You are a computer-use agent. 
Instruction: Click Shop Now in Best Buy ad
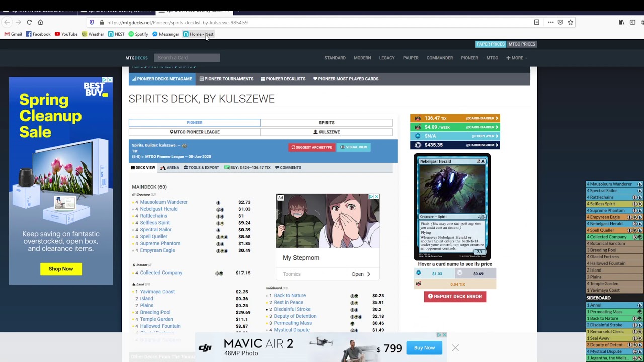pos(61,269)
